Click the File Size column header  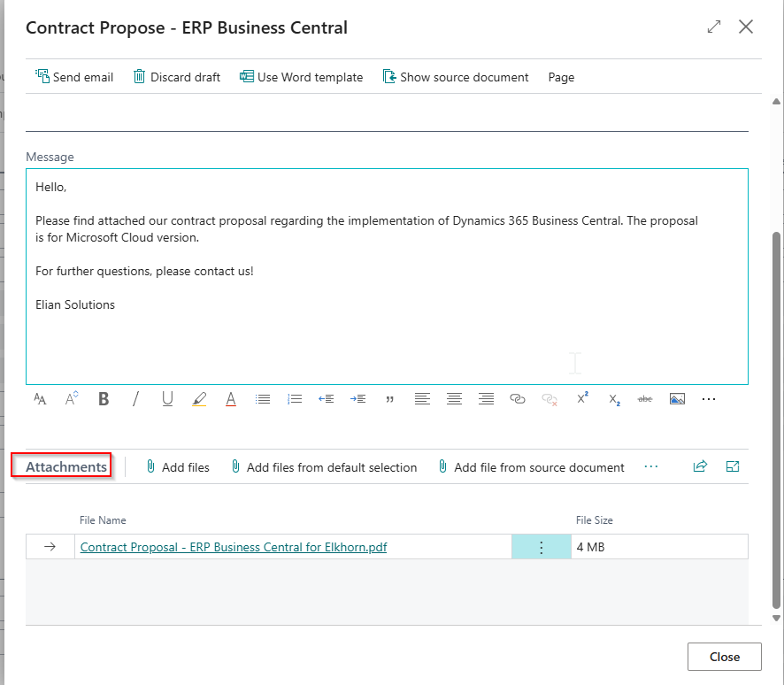tap(594, 520)
